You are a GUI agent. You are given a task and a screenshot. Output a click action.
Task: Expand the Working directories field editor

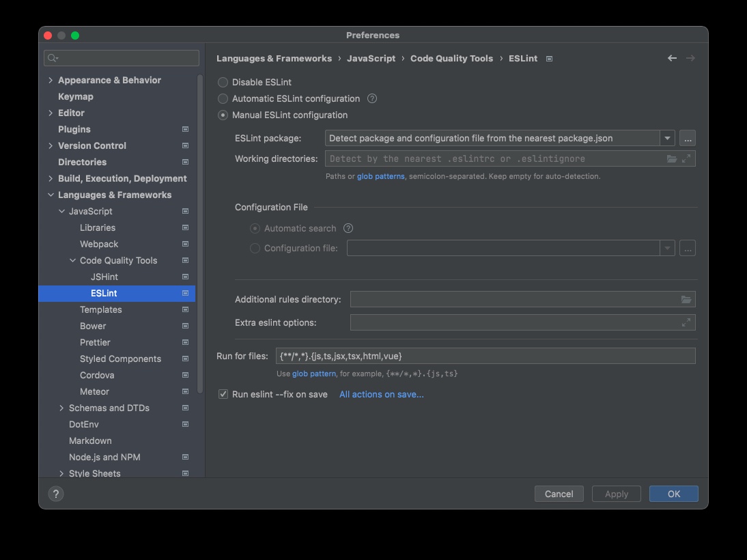click(686, 159)
